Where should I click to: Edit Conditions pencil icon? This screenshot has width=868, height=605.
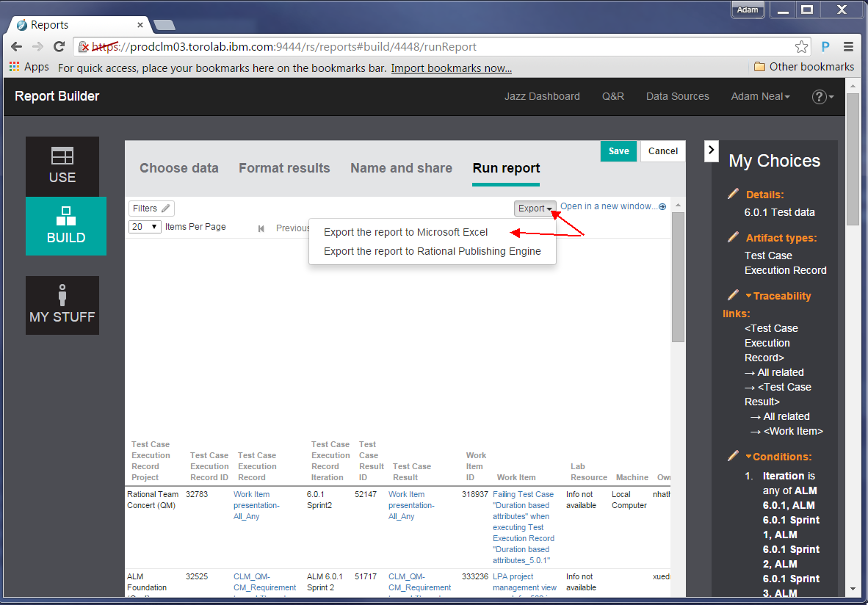(x=733, y=456)
